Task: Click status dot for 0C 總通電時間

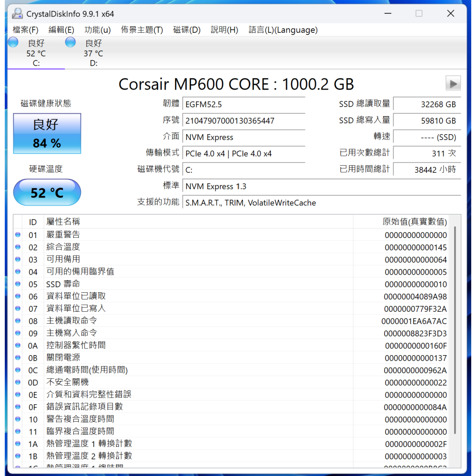Action: (x=18, y=370)
